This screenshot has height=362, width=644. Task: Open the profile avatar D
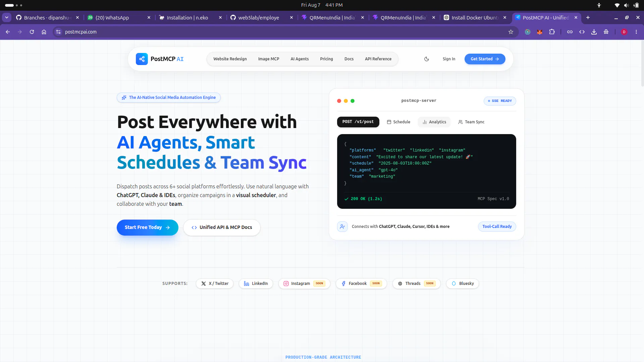(x=624, y=32)
